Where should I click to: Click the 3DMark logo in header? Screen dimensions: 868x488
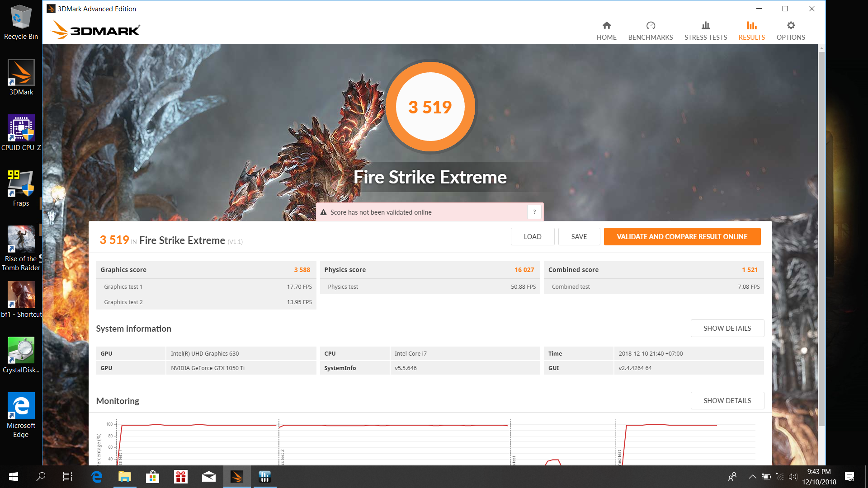95,29
